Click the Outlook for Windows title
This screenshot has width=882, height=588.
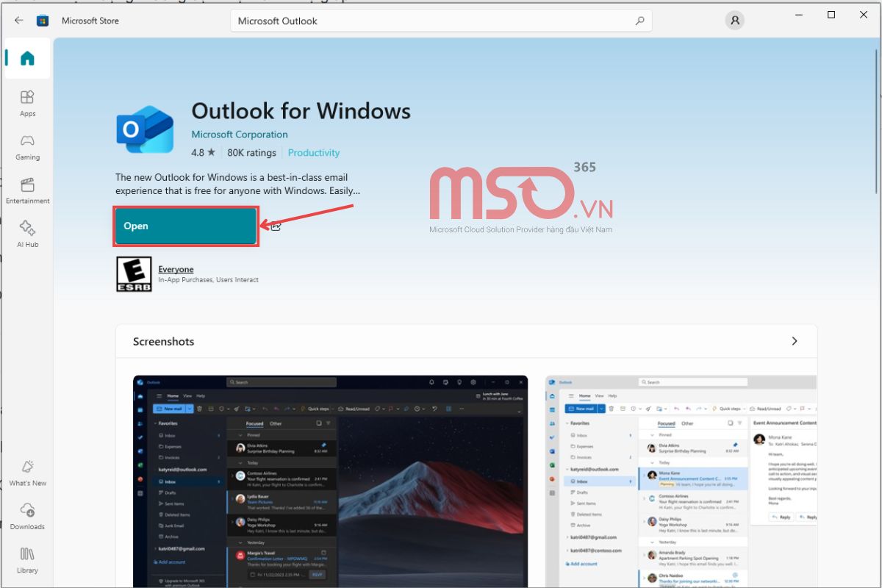pyautogui.click(x=301, y=111)
